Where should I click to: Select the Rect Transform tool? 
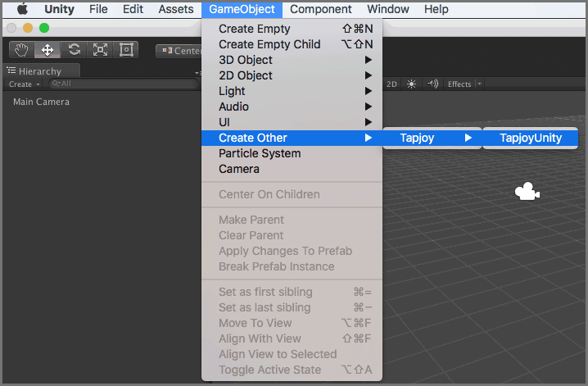(126, 50)
